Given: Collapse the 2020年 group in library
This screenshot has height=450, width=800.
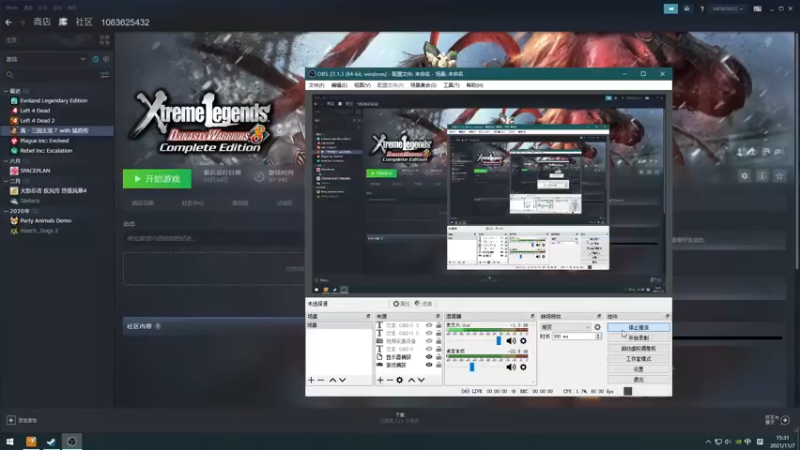Looking at the screenshot, I should 6,211.
